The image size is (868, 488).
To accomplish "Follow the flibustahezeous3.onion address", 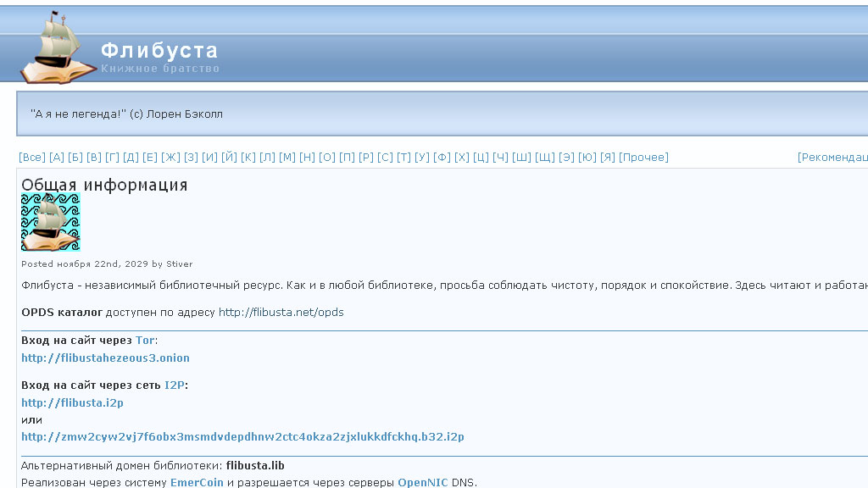I will click(x=105, y=358).
